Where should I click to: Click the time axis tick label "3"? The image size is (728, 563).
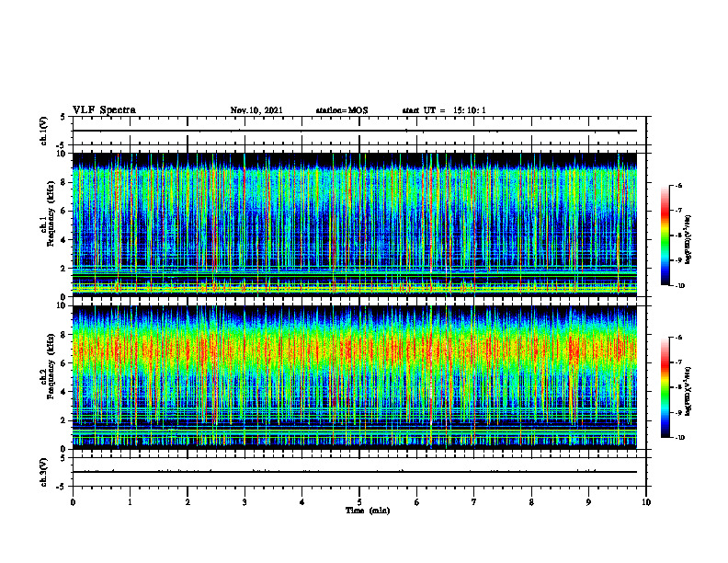(245, 502)
